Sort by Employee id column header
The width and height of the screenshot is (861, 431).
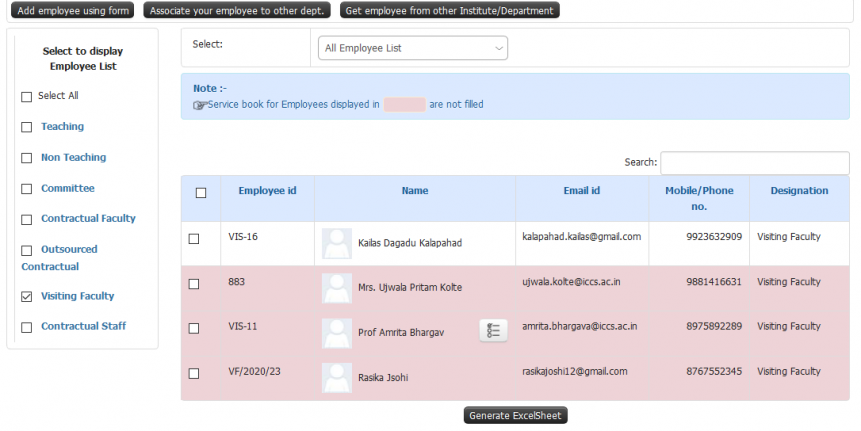[267, 198]
